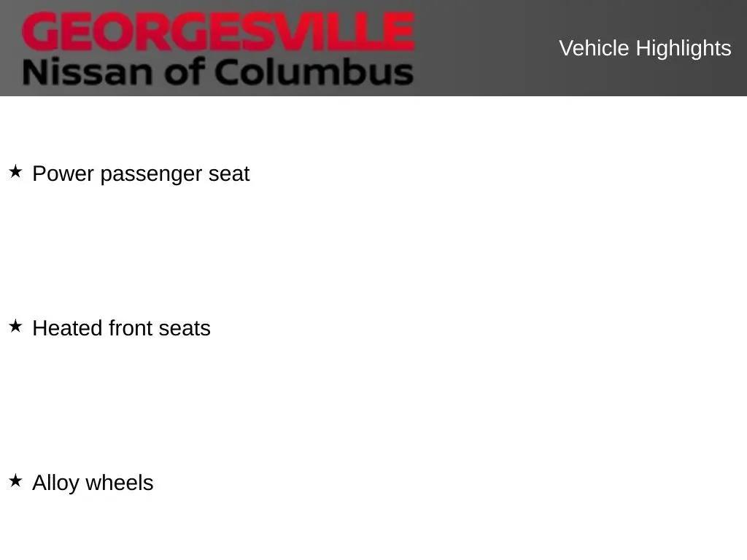
Task: Click the word wheels in third highlight
Action: coord(119,483)
